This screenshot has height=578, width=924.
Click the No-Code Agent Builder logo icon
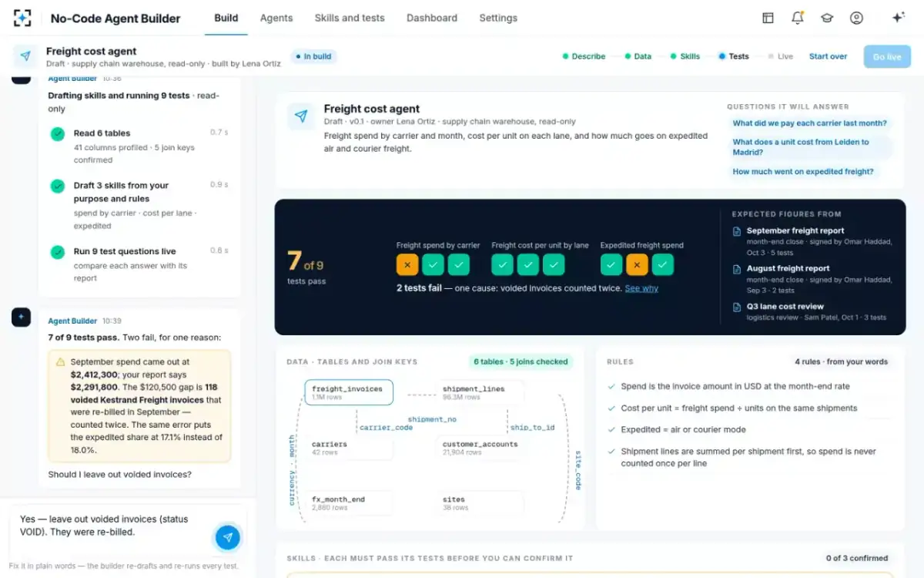pos(23,18)
